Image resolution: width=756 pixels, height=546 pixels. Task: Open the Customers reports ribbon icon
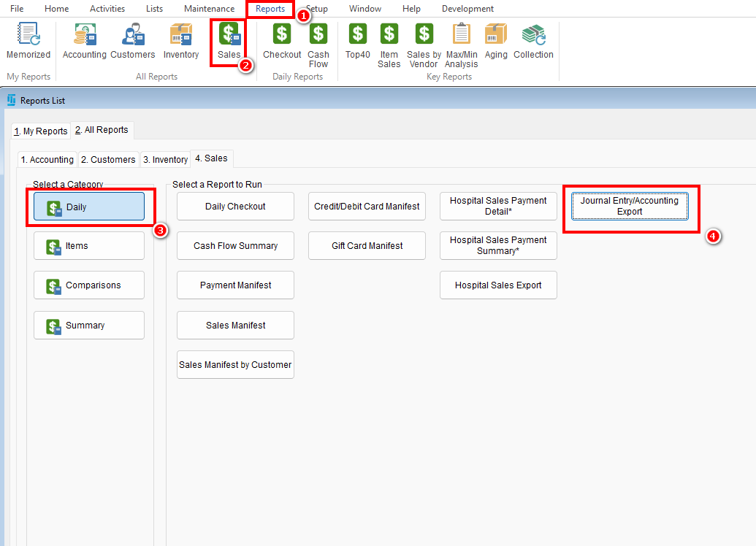coord(132,42)
